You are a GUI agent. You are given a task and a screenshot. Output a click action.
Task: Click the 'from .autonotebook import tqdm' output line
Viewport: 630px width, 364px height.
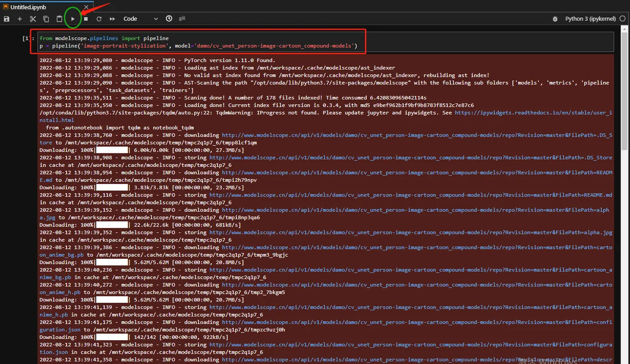pos(120,127)
